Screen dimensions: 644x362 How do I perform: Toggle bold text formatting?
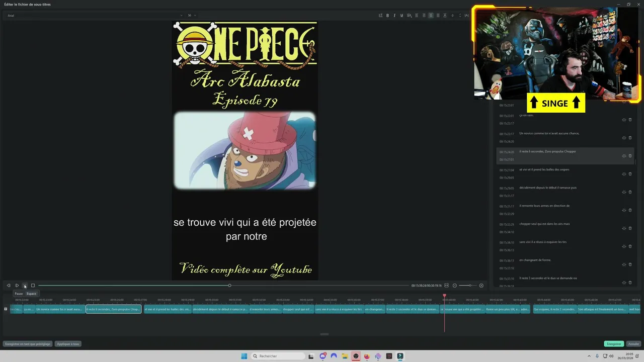(387, 16)
